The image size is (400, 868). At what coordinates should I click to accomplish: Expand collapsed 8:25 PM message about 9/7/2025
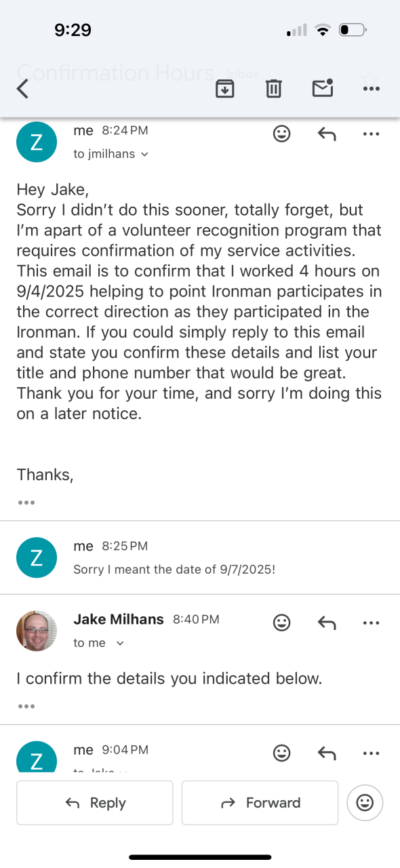click(200, 557)
